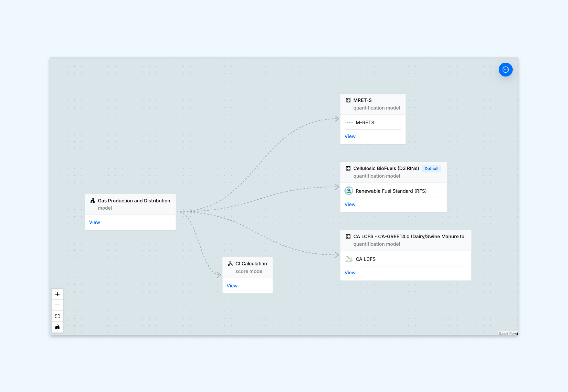Click the M-RETS registry logo
Image resolution: width=568 pixels, height=392 pixels.
click(x=348, y=122)
